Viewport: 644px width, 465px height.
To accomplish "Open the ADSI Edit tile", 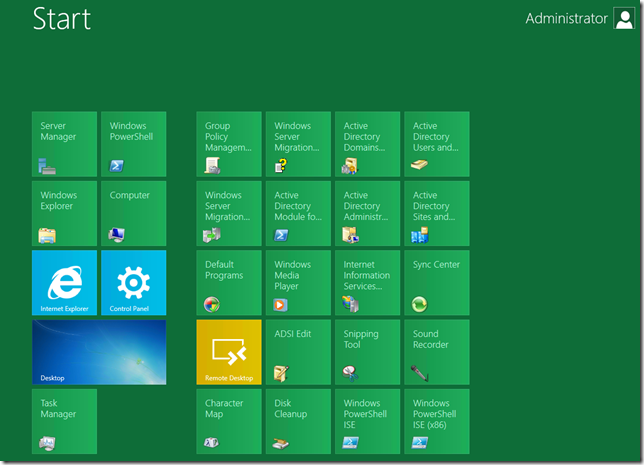I will click(x=298, y=352).
